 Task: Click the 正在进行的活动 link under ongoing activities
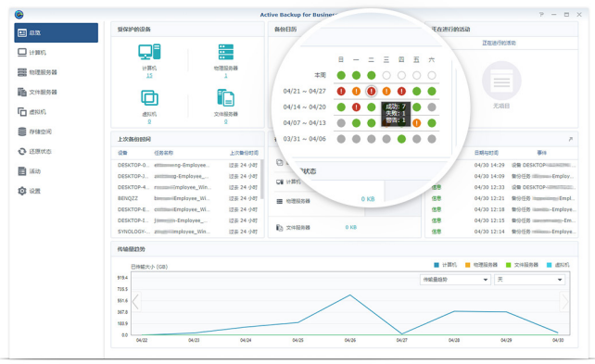click(499, 43)
